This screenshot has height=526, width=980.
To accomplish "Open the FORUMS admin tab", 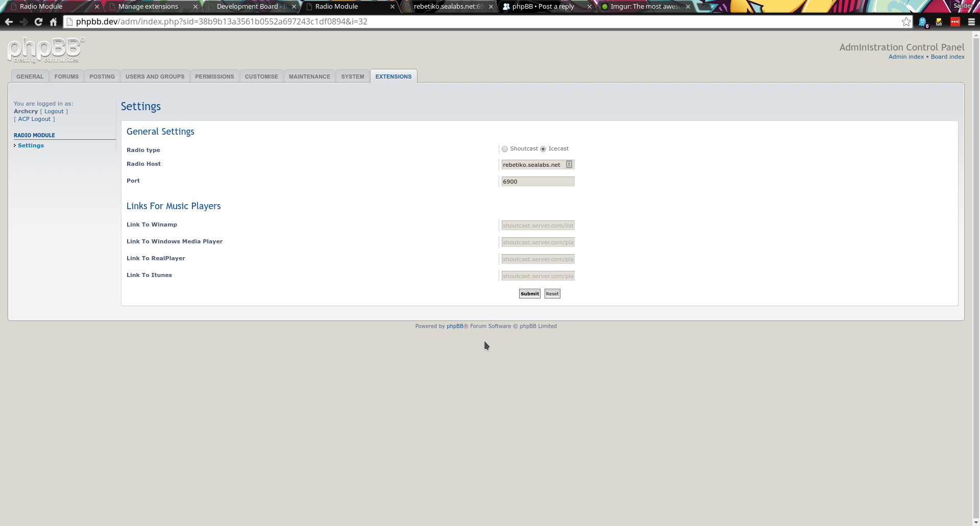I will [66, 76].
